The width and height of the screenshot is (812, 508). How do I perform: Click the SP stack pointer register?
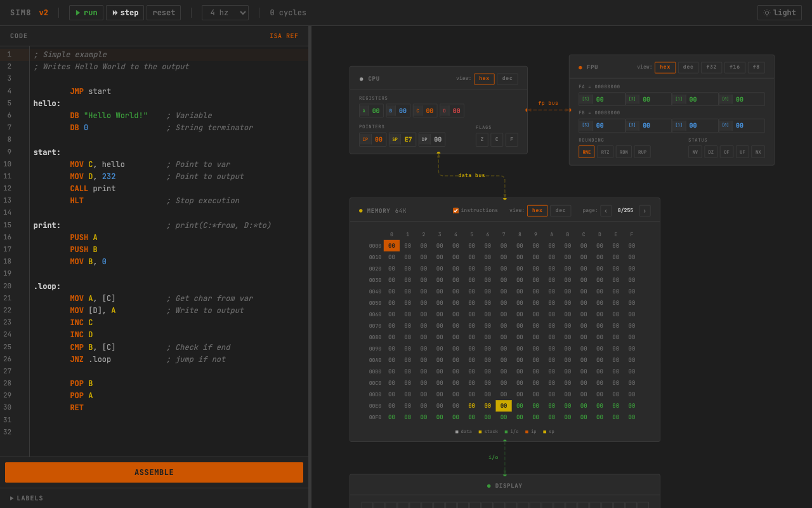click(402, 140)
